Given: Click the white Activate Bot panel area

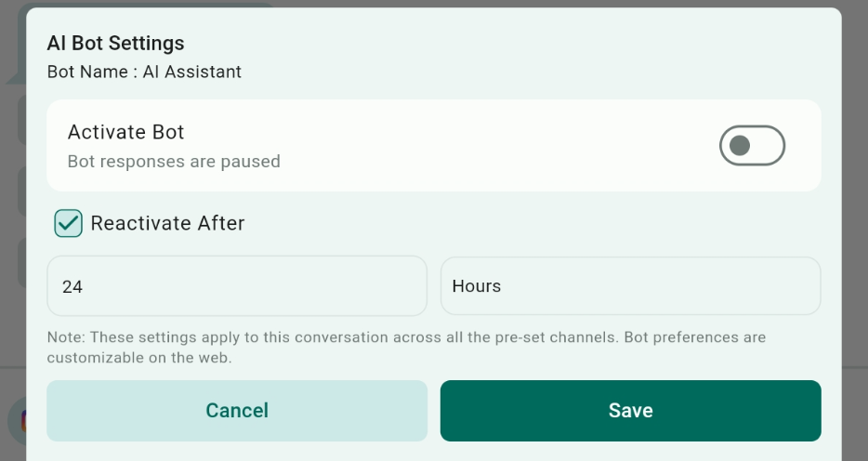Looking at the screenshot, I should point(434,146).
